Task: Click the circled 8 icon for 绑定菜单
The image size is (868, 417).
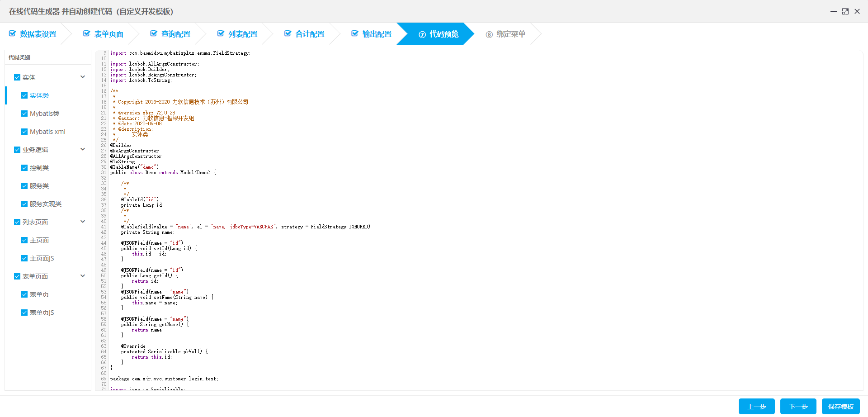Action: pyautogui.click(x=489, y=34)
